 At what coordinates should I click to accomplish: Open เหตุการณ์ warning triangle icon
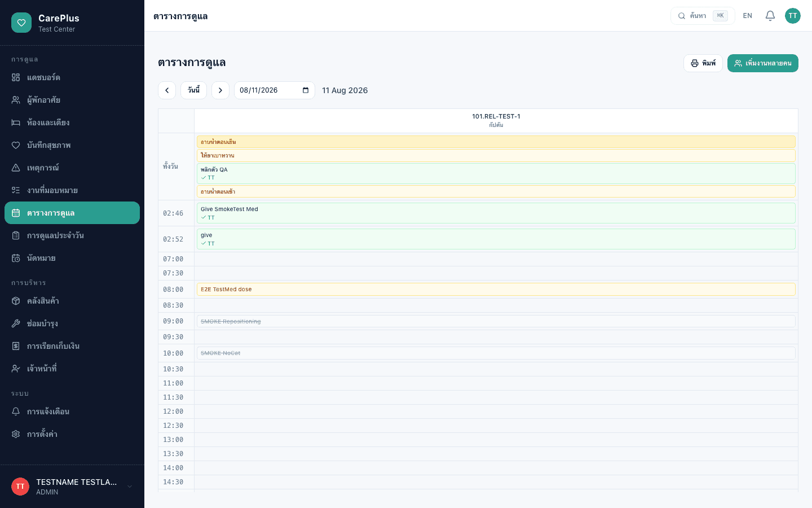click(x=16, y=168)
